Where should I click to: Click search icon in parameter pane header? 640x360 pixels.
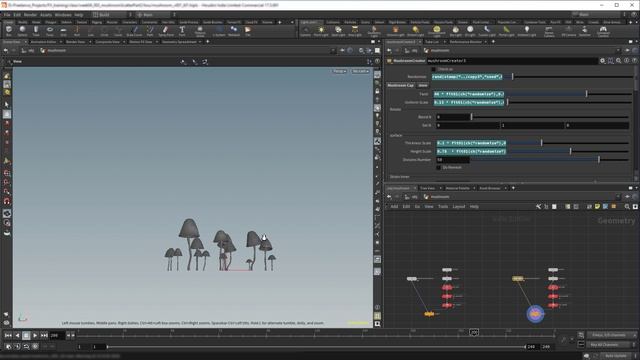click(619, 61)
